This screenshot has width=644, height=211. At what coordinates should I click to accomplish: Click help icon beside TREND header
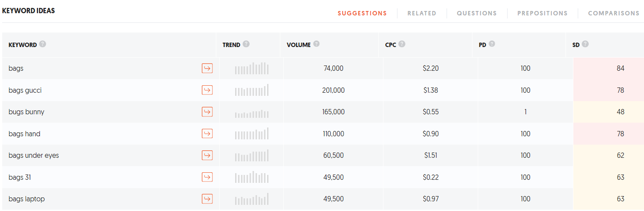pos(246,44)
